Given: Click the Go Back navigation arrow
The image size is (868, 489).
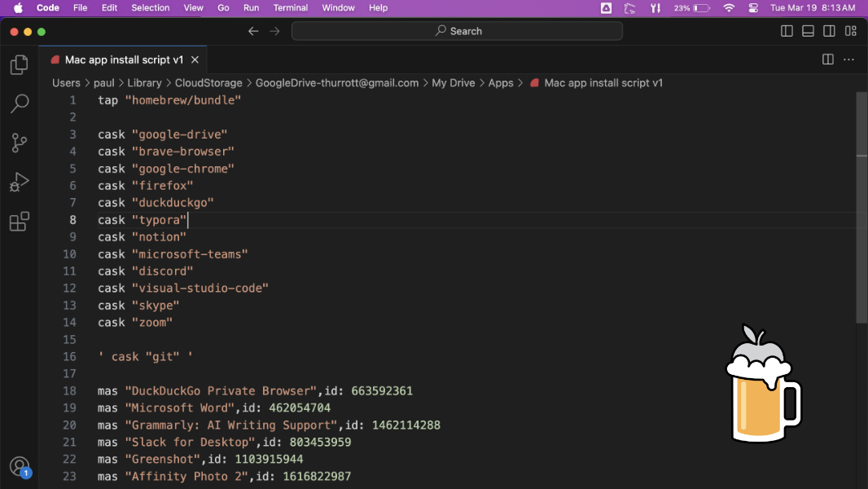Looking at the screenshot, I should coord(253,30).
